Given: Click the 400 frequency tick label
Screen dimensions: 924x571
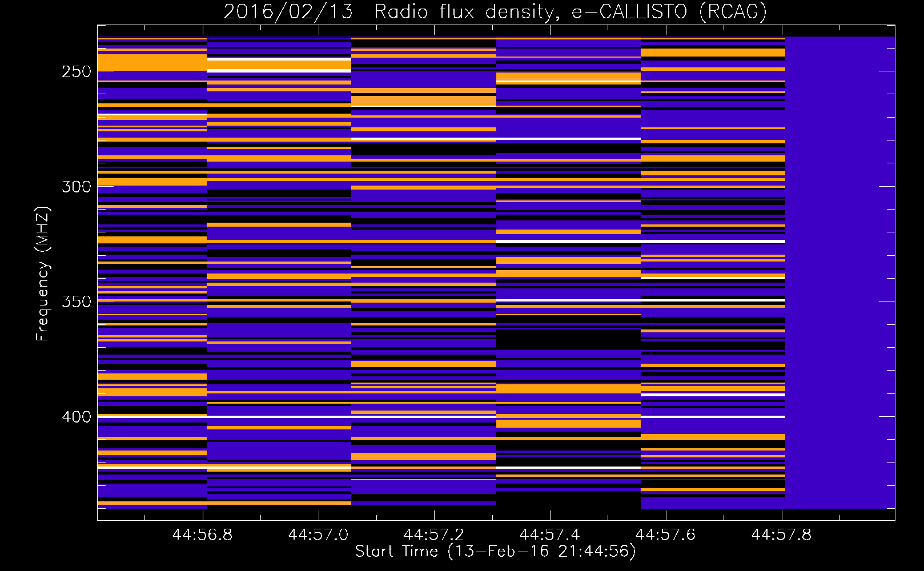Looking at the screenshot, I should pos(77,417).
